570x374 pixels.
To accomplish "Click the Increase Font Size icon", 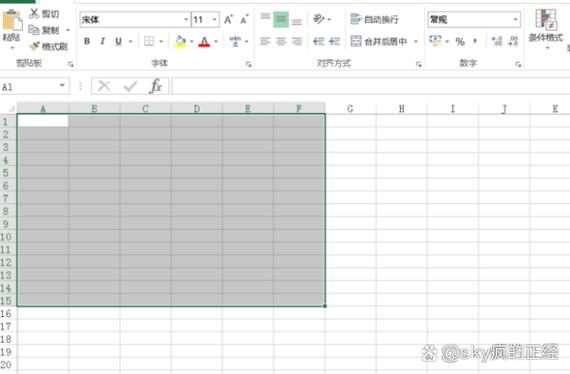I will coord(228,19).
